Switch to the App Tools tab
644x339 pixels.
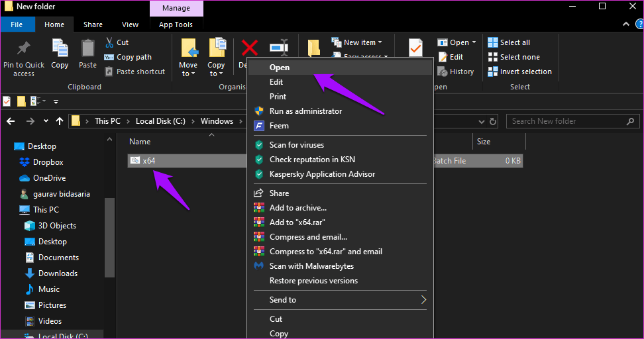(176, 24)
